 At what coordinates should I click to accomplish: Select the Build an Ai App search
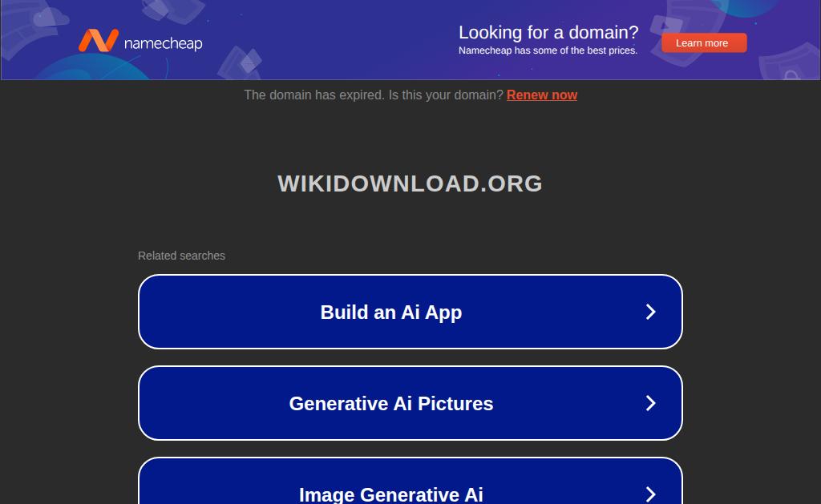pyautogui.click(x=410, y=312)
